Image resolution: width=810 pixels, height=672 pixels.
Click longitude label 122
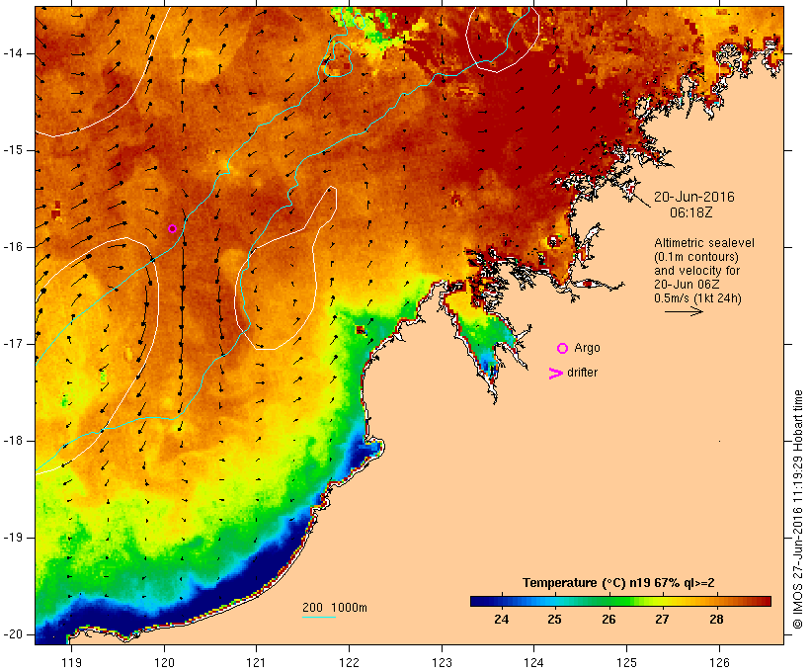point(350,663)
